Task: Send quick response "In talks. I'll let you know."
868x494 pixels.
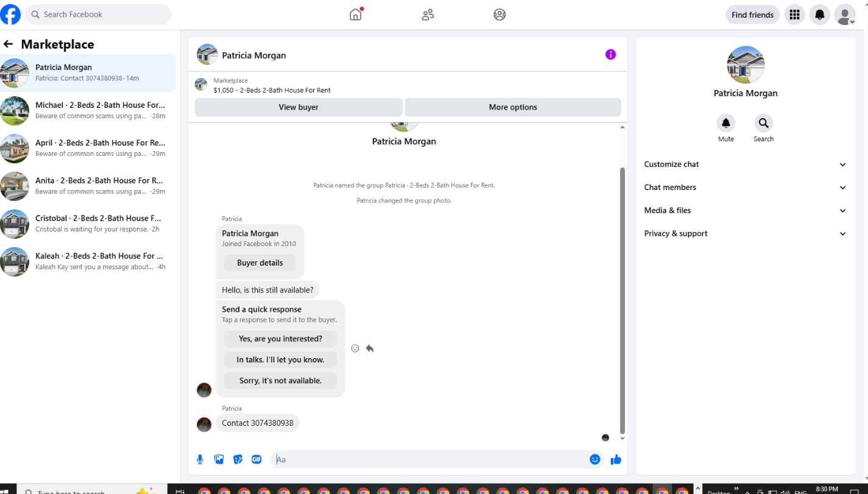Action: (x=281, y=360)
